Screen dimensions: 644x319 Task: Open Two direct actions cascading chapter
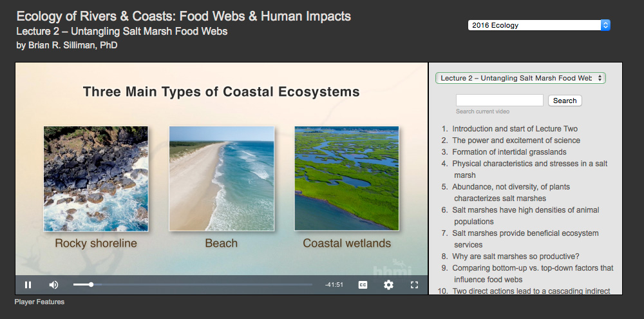click(x=531, y=291)
